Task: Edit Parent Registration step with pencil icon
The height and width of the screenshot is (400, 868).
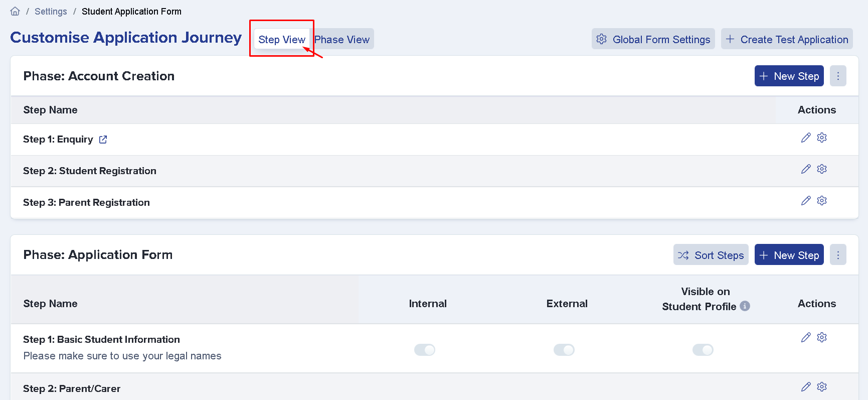Action: pos(806,201)
